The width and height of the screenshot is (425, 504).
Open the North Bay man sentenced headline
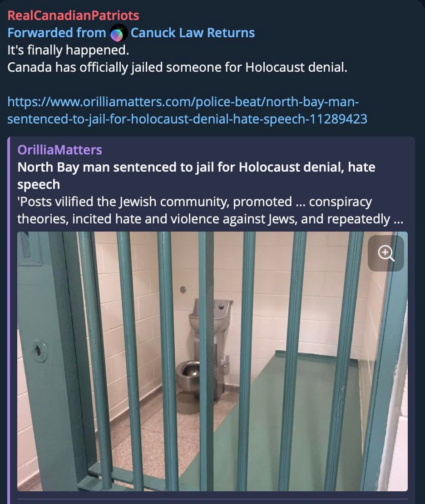(196, 176)
